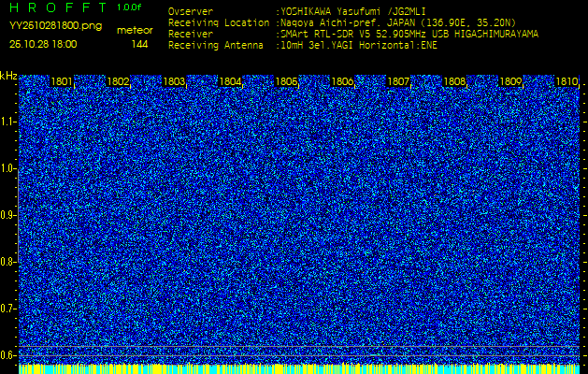Click the 1801 time marker

click(x=62, y=82)
